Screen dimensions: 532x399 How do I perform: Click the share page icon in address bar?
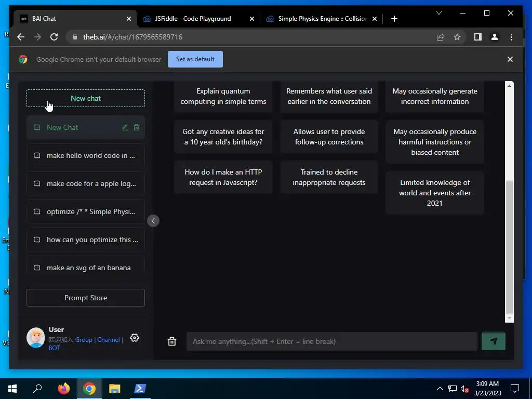(x=441, y=37)
